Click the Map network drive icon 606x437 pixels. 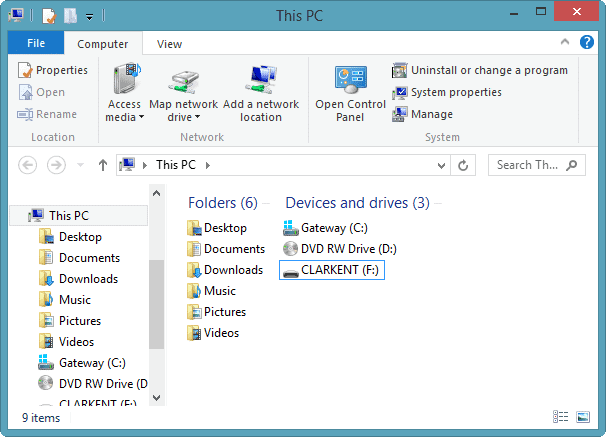(184, 82)
